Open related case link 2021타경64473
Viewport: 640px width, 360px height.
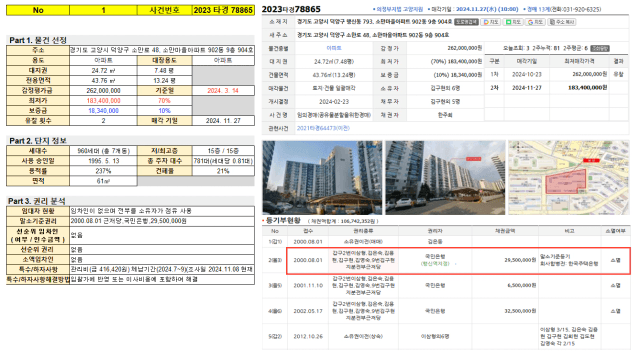pos(323,128)
